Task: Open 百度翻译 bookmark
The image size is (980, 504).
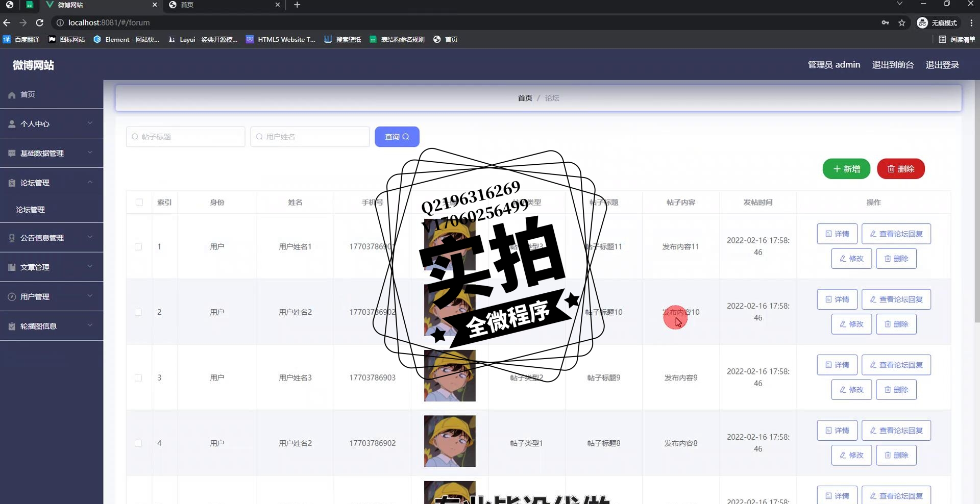Action: pyautogui.click(x=21, y=39)
